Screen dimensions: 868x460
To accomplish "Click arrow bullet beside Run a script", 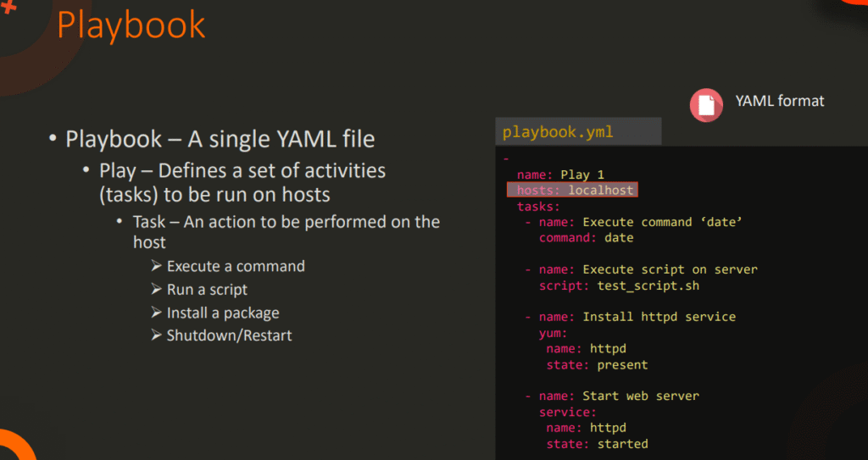I will (x=156, y=289).
